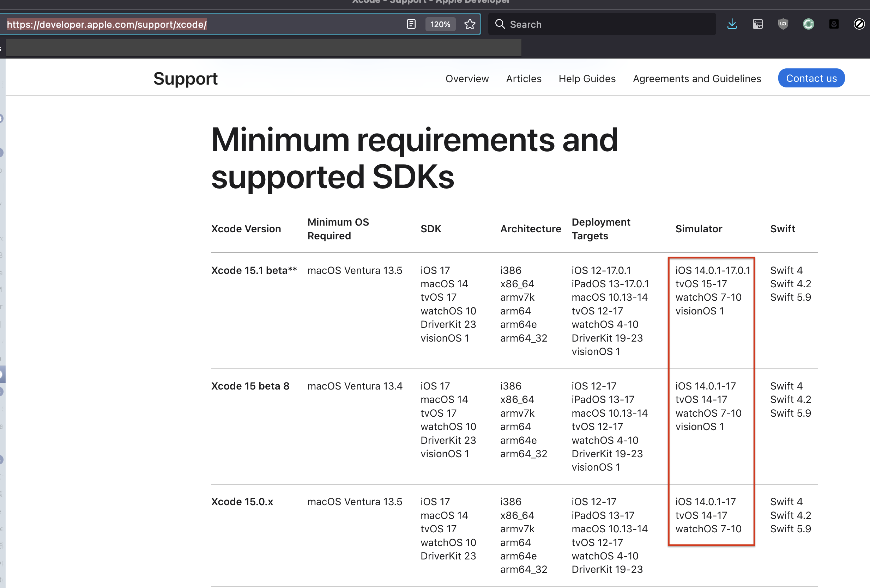Click the Support page title link
870x588 pixels.
point(185,79)
